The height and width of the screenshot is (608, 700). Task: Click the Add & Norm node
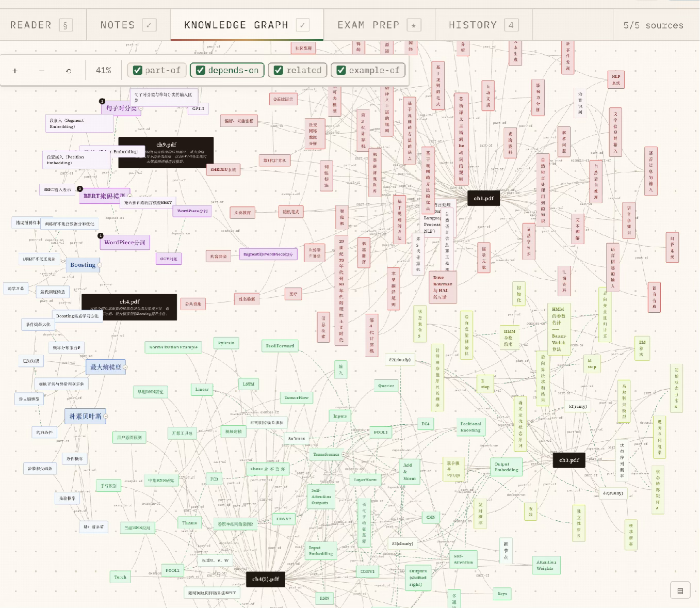point(410,472)
